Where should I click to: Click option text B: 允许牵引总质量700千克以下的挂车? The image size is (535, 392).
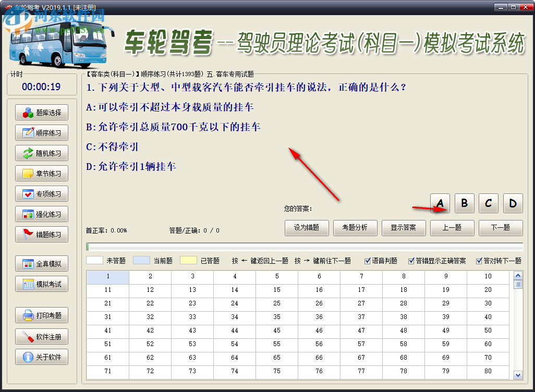point(173,127)
